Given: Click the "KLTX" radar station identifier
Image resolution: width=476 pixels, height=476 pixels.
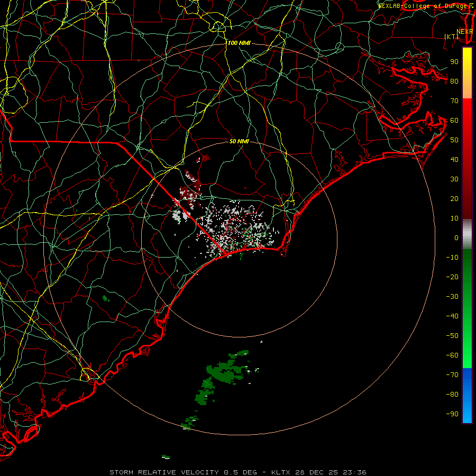Looking at the screenshot, I should (x=281, y=472).
